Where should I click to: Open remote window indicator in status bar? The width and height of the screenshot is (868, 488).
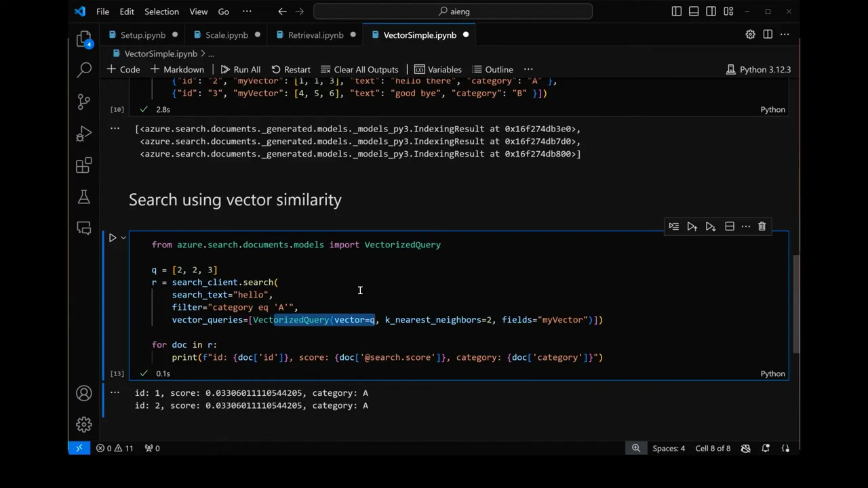79,448
